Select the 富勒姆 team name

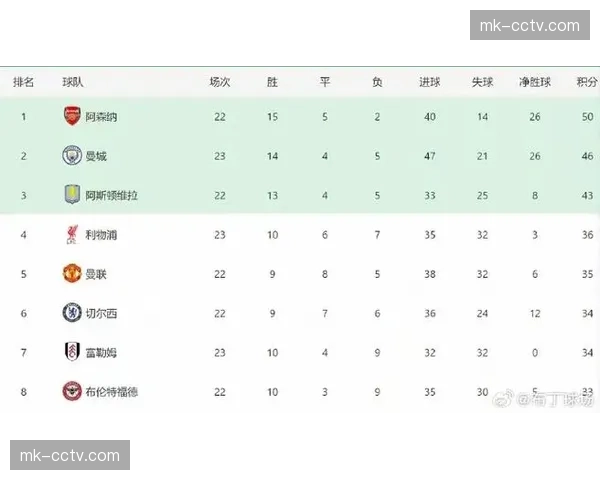click(x=101, y=353)
